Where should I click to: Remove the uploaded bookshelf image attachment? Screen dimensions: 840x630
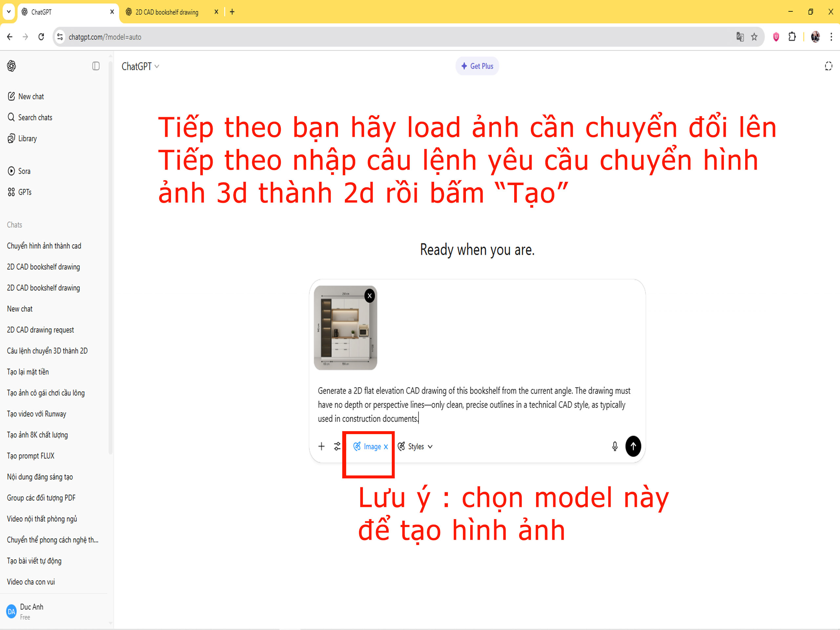point(369,296)
